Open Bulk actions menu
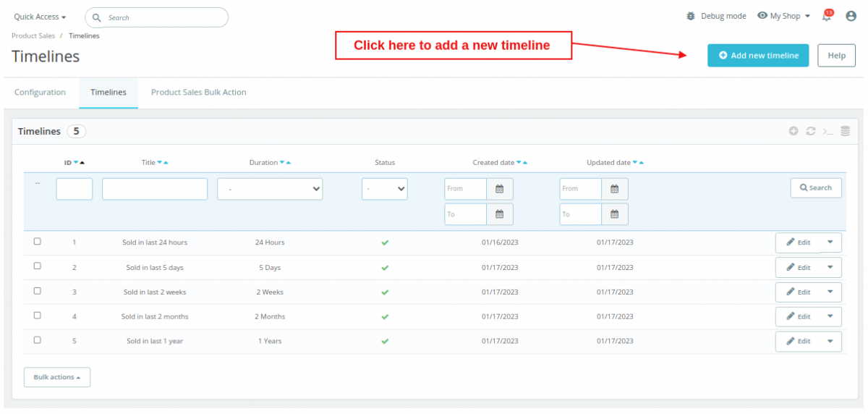Image resolution: width=868 pixels, height=414 pixels. tap(57, 377)
